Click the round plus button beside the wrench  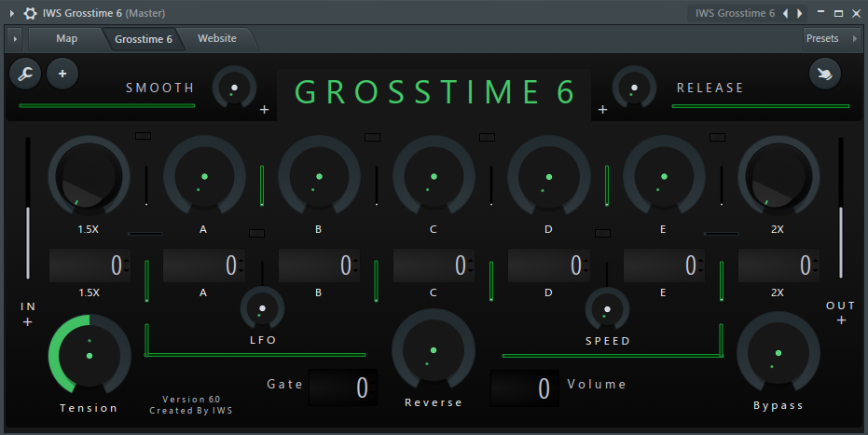(x=62, y=74)
